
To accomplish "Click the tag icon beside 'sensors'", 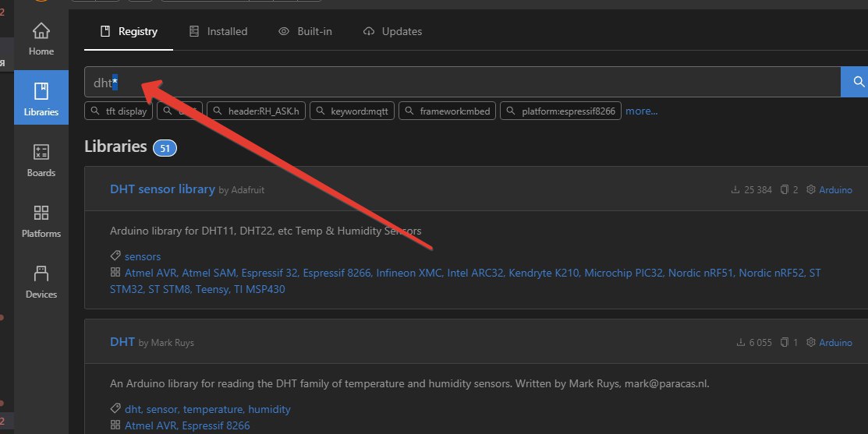I will [115, 256].
